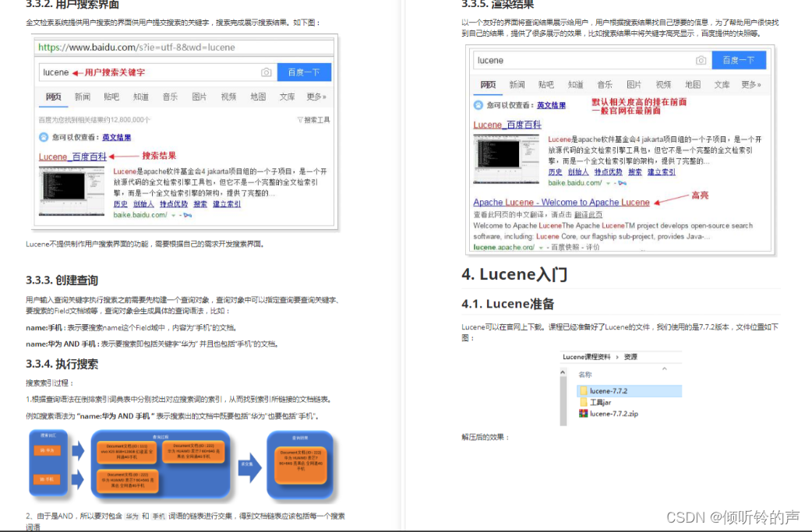Open 英文结果 link in section 3.3.5 screenshot

pyautogui.click(x=551, y=105)
